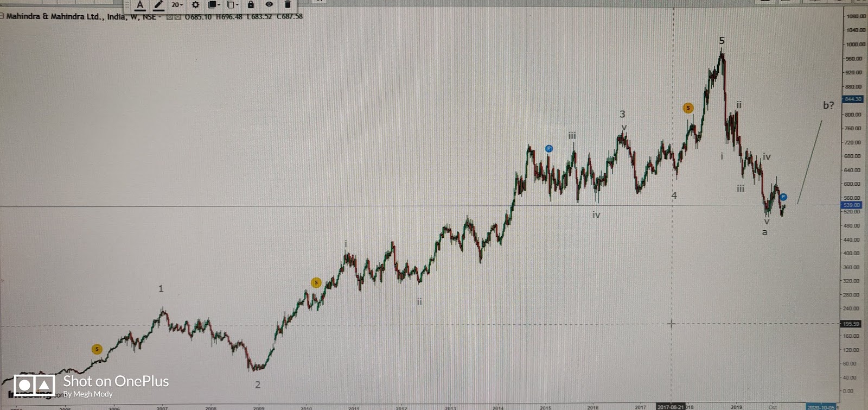
Task: Click the 195.59 crosshair price label
Action: click(x=851, y=324)
